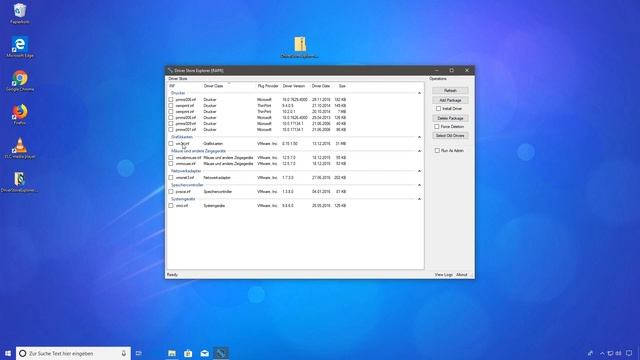Collapse the Grafikkarten group arrow
Image resolution: width=640 pixels, height=360 pixels.
click(419, 137)
